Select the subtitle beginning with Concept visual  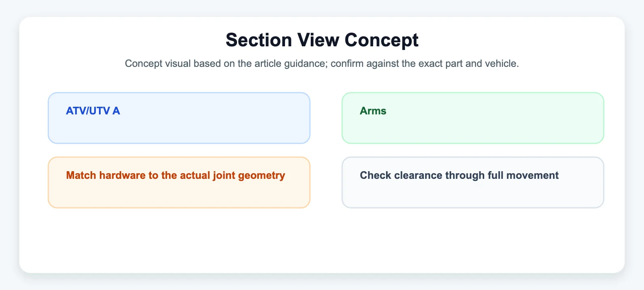tap(322, 64)
